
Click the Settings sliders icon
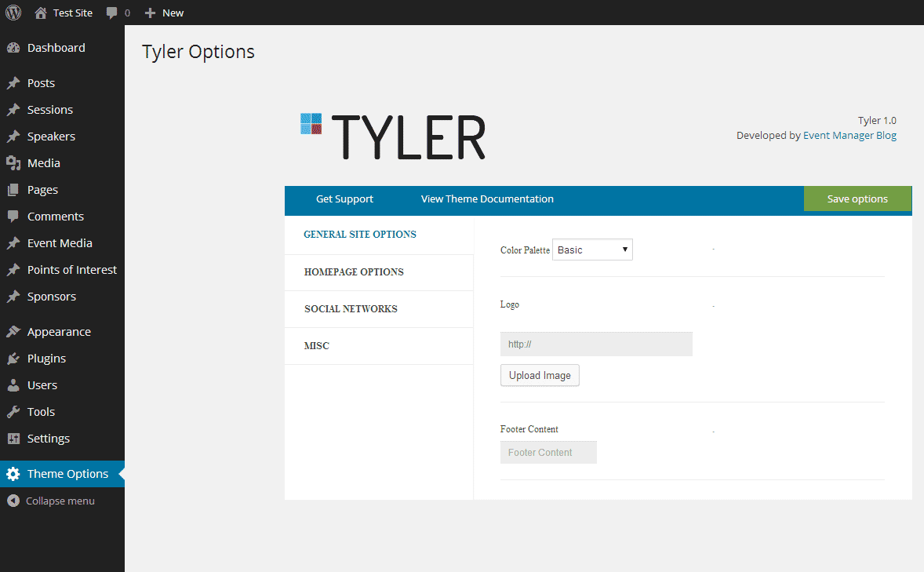pos(13,439)
